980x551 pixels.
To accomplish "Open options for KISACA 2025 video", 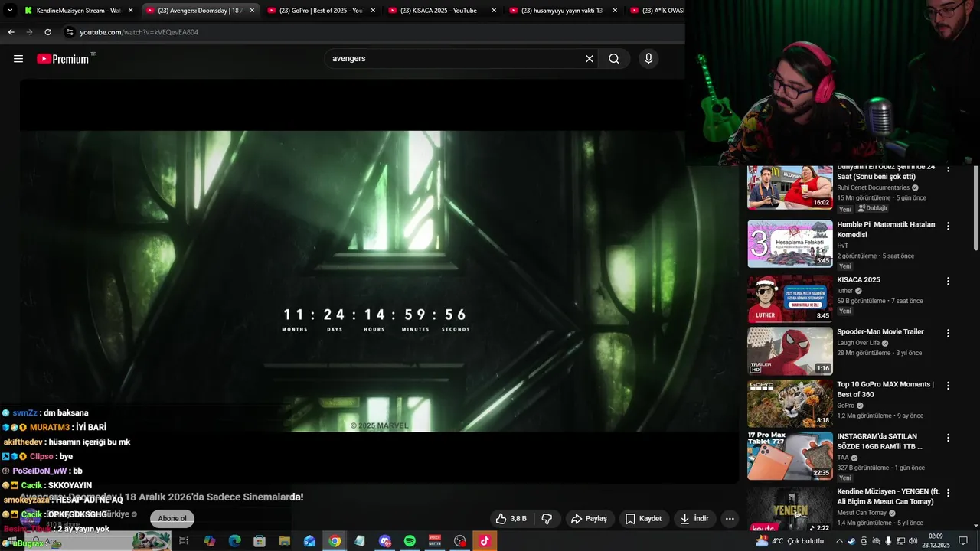I will (x=948, y=282).
